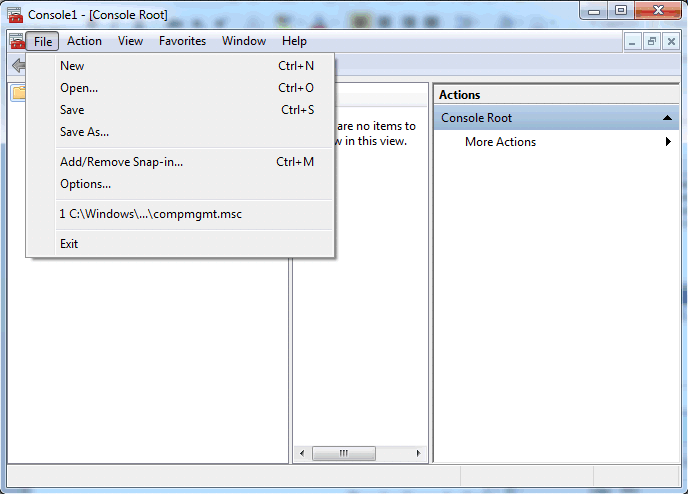Click More Actions in the Actions pane
This screenshot has height=494, width=688.
500,142
